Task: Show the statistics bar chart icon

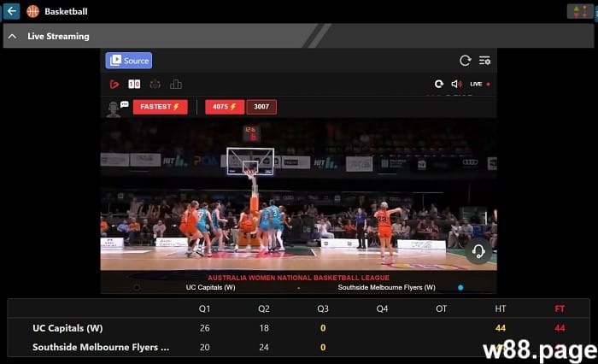Action: 175,85
